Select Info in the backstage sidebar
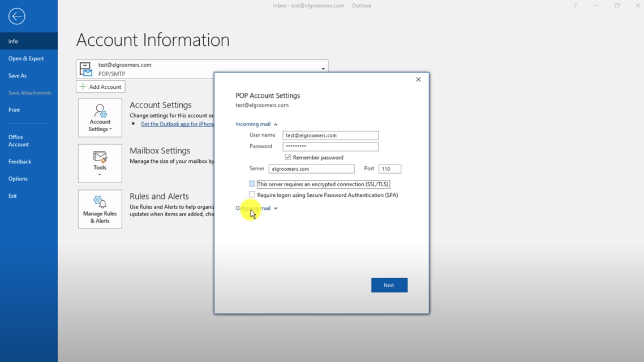644x362 pixels. [x=29, y=41]
